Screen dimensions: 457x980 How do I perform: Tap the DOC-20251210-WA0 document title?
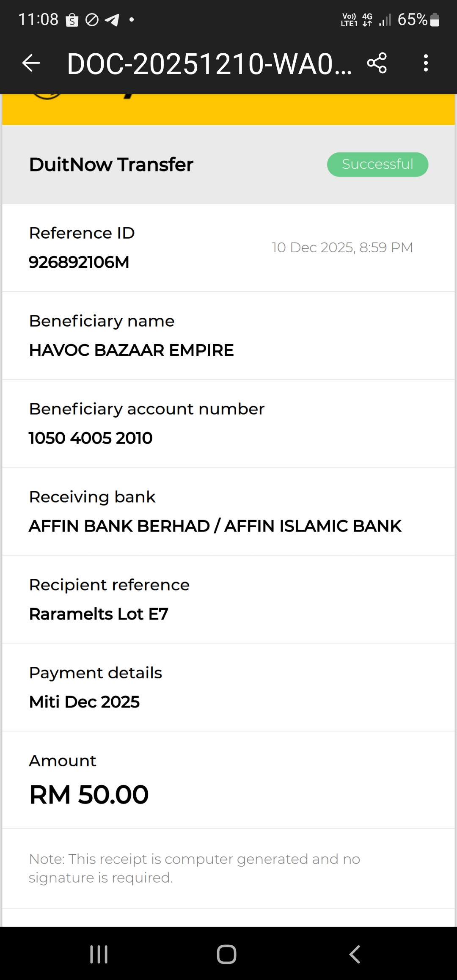click(209, 64)
